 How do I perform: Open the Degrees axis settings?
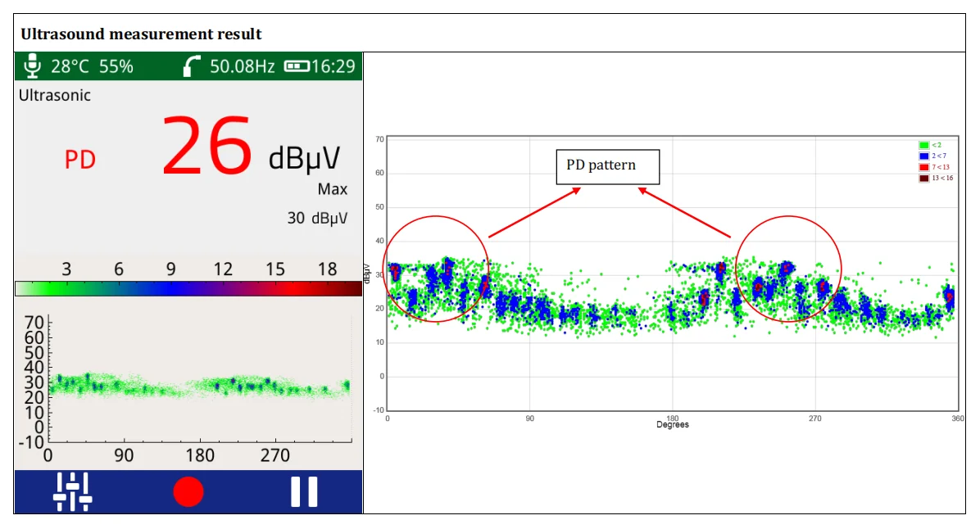coord(674,424)
